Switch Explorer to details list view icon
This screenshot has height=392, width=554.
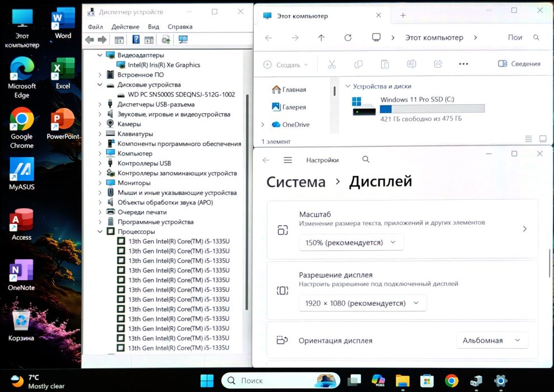pyautogui.click(x=529, y=139)
